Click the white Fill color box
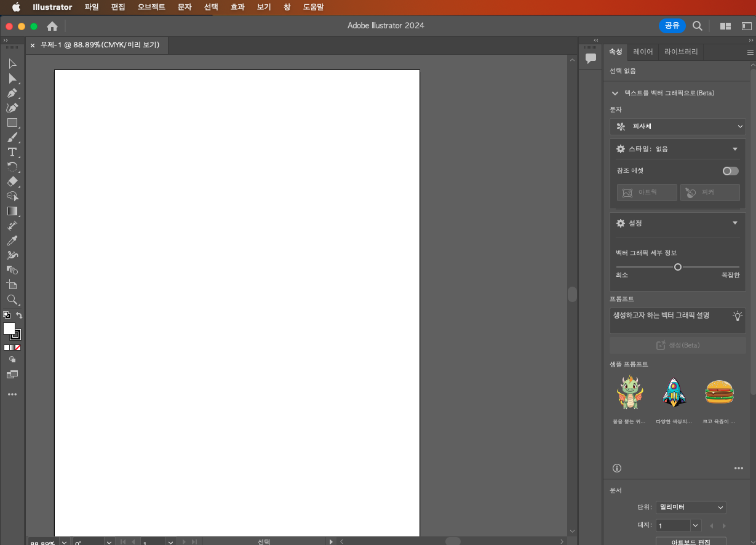This screenshot has height=545, width=756. pos(9,328)
